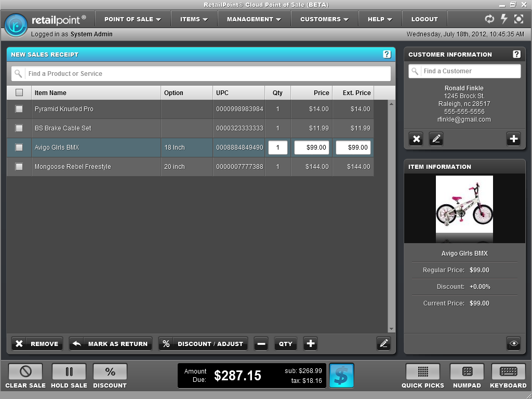Viewport: 532px width, 399px height.
Task: Select the BS Brake Cable Set item name
Action: click(63, 128)
